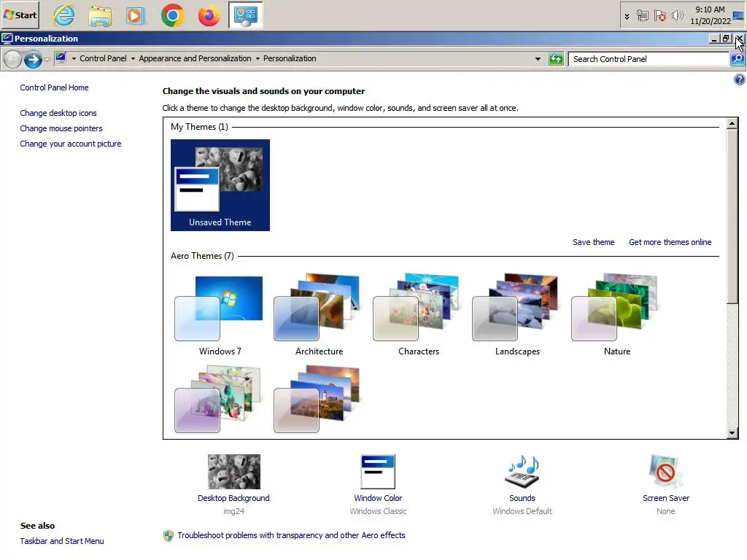Image resolution: width=747 pixels, height=560 pixels.
Task: Open the volume speaker tray icon
Action: (677, 16)
